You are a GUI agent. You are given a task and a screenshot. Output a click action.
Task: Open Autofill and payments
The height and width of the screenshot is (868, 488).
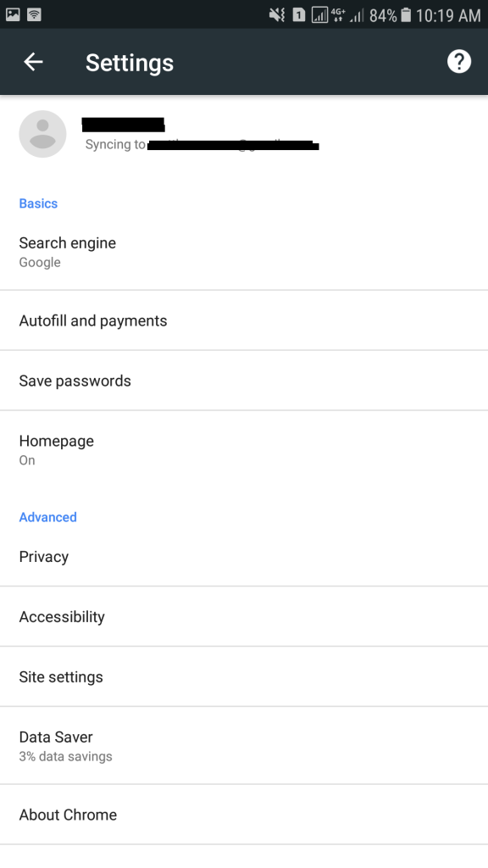[244, 320]
